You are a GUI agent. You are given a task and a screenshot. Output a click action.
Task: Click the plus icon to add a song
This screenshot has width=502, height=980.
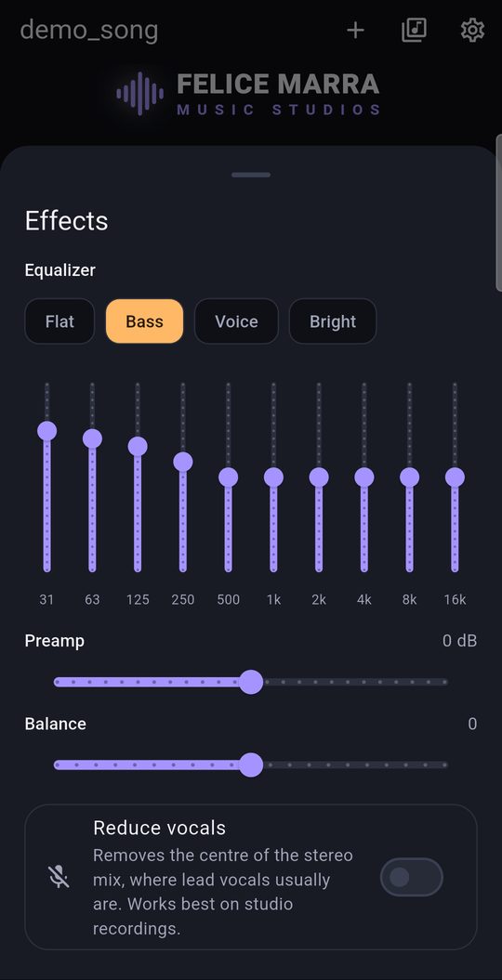[x=355, y=30]
